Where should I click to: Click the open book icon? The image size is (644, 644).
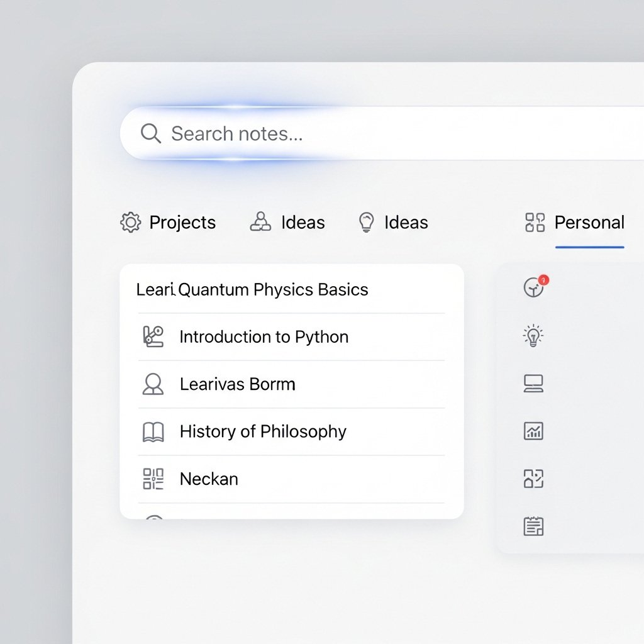[153, 431]
